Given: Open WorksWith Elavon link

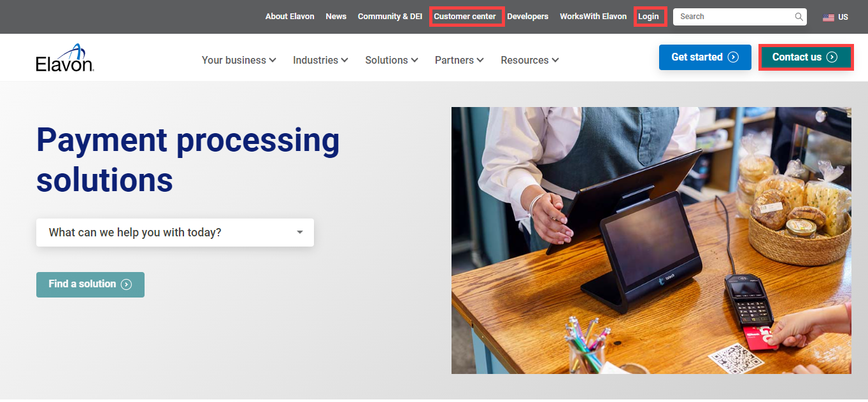Looking at the screenshot, I should [593, 17].
